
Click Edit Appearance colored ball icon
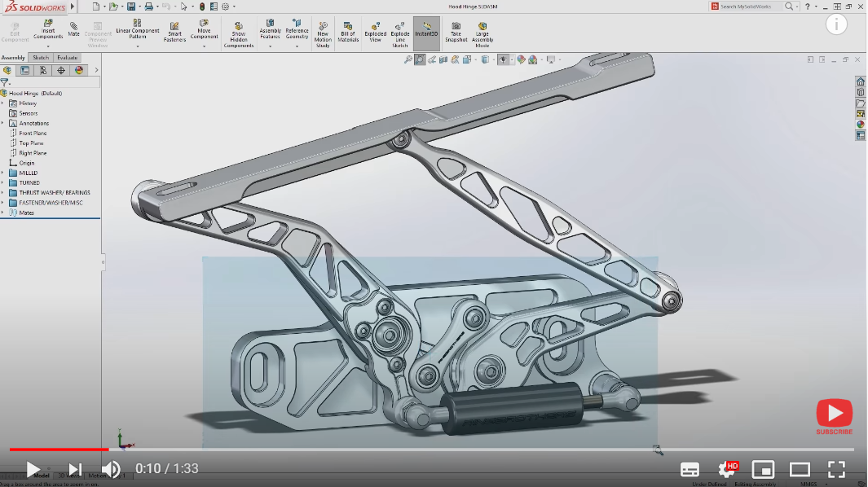pos(521,59)
